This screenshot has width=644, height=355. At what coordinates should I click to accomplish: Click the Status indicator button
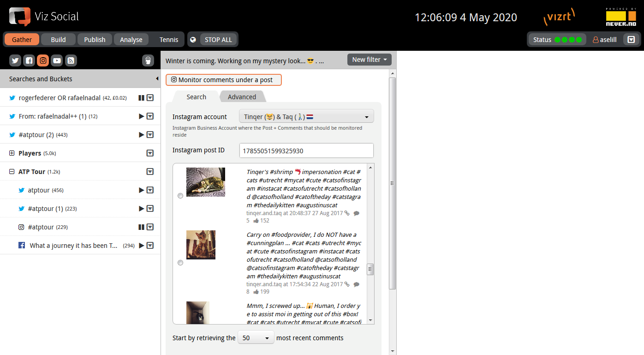click(557, 40)
